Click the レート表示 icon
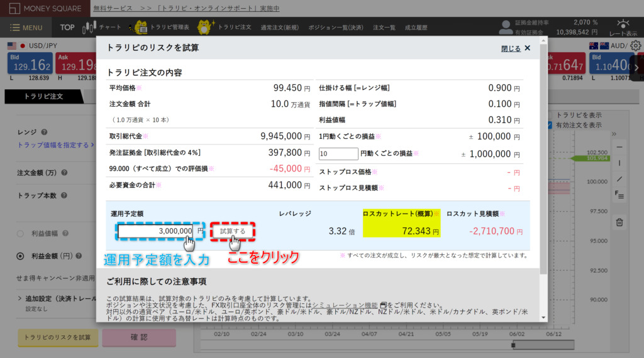 tap(623, 28)
